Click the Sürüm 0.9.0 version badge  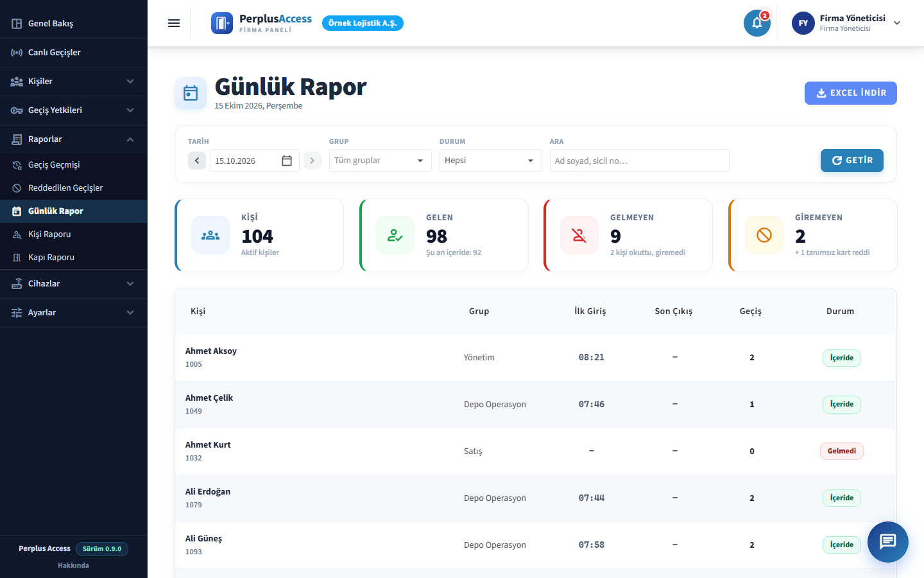(x=102, y=549)
